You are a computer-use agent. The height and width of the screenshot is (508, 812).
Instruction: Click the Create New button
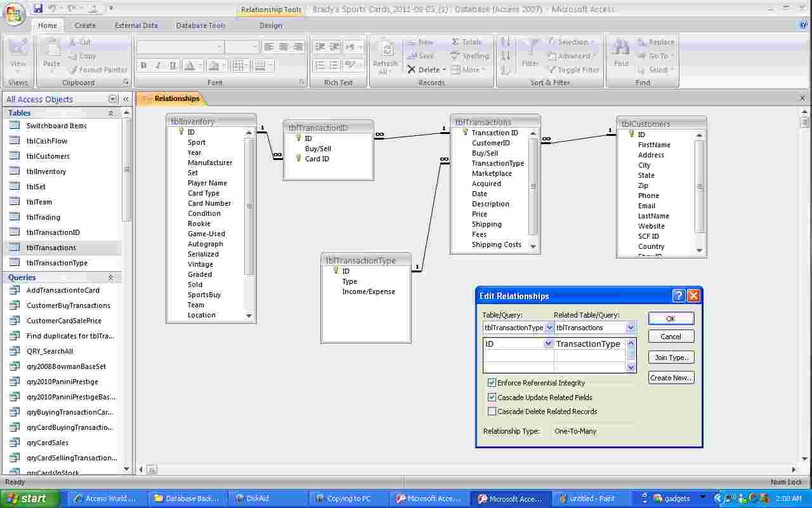click(x=671, y=378)
